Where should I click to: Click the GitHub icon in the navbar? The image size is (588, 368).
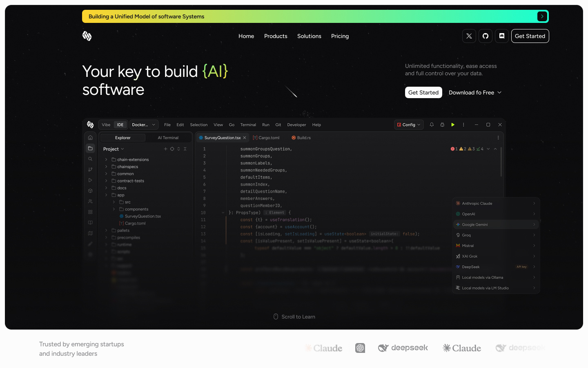tap(485, 36)
